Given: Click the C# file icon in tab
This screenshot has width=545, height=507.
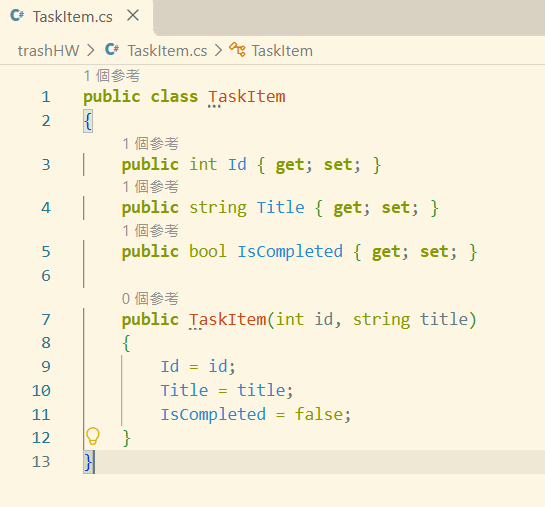Looking at the screenshot, I should [17, 16].
